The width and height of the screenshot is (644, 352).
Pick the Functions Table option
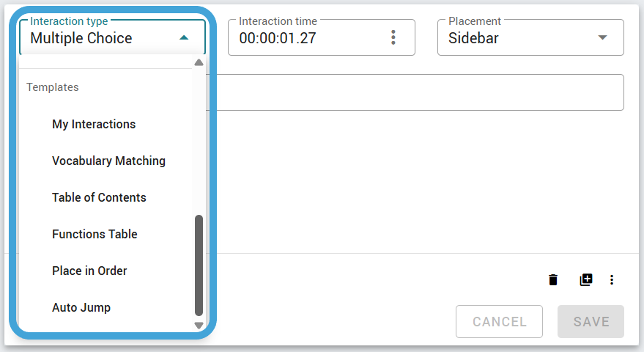pyautogui.click(x=95, y=234)
